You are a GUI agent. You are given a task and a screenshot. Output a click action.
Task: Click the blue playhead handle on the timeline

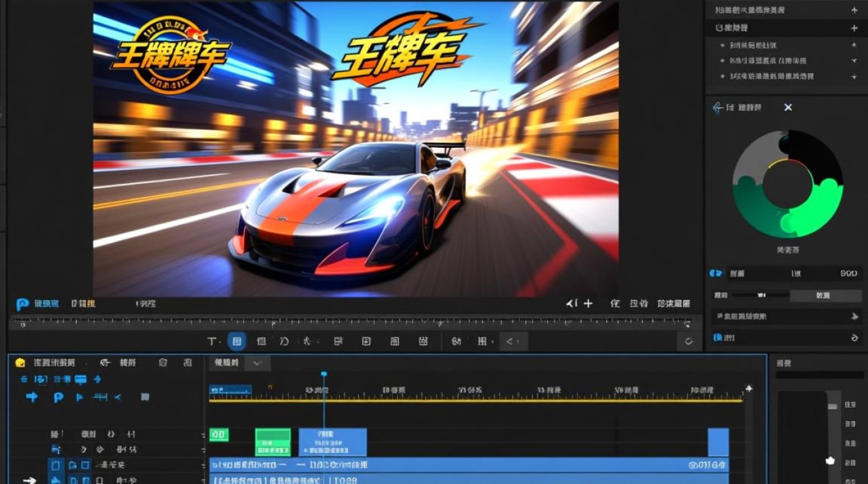324,374
